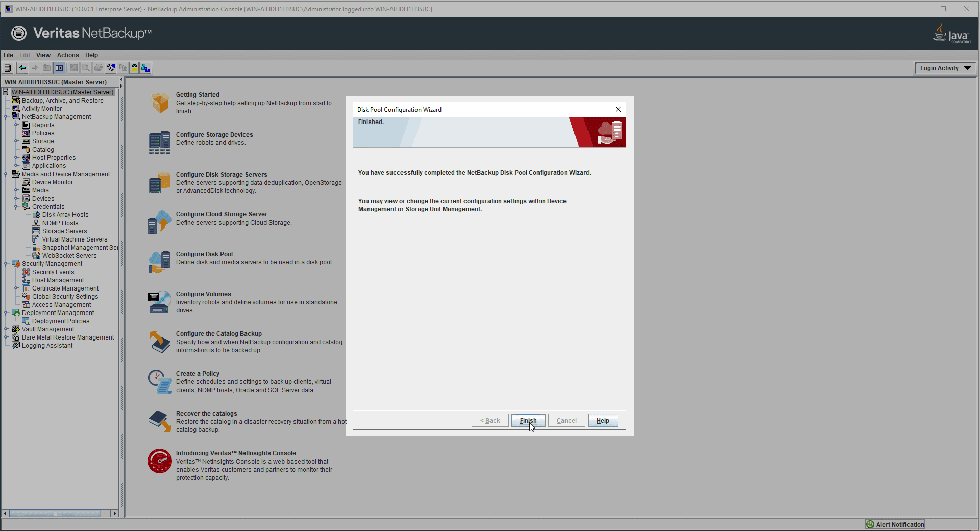Click the Alert Notification status bar icon

click(870, 524)
